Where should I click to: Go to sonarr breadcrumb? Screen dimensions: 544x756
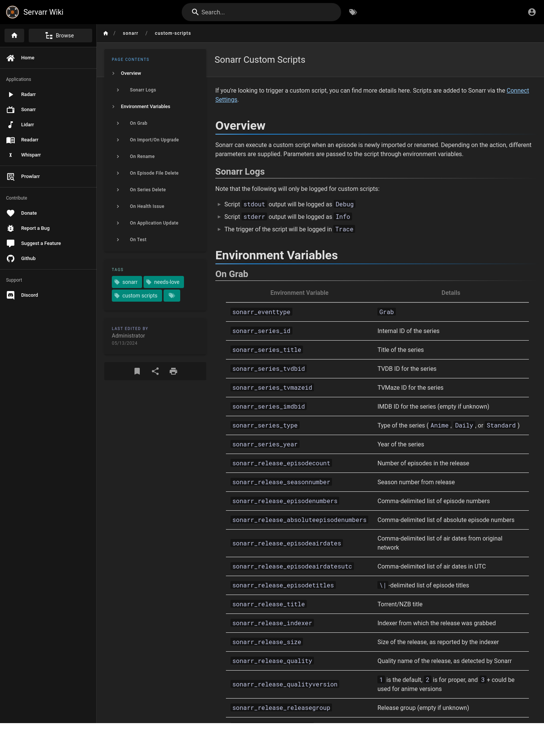(130, 33)
